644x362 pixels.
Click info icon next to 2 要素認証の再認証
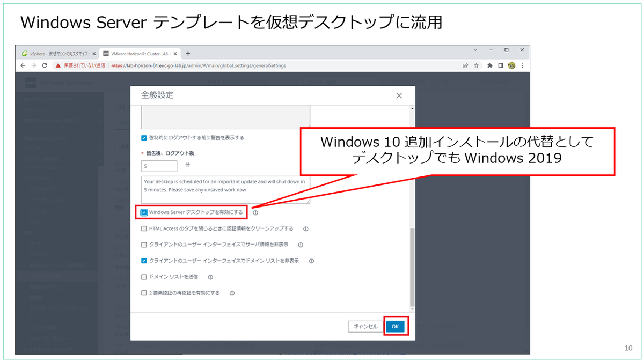[232, 293]
